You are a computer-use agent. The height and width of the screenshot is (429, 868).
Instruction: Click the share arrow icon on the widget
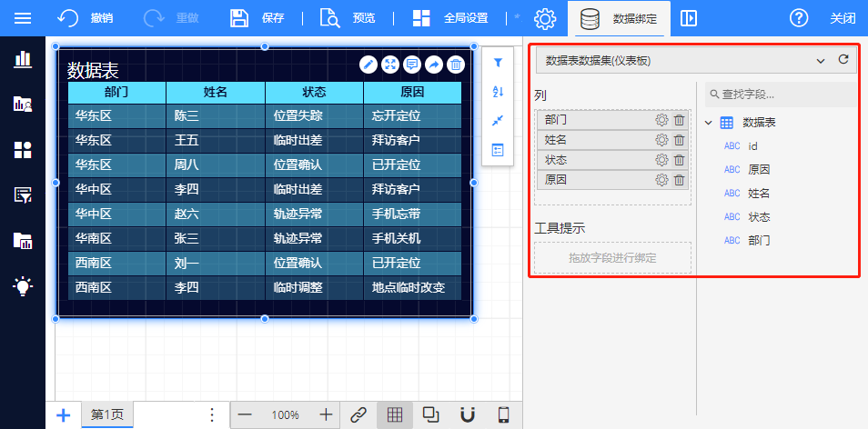(x=434, y=64)
